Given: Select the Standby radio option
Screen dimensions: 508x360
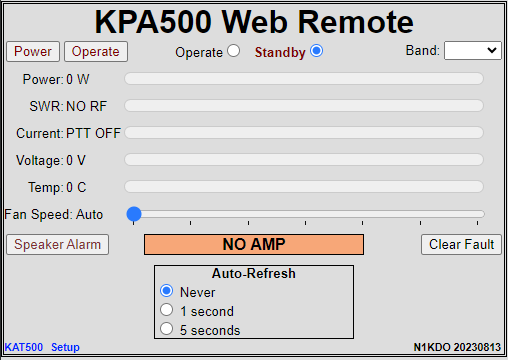Looking at the screenshot, I should [x=316, y=51].
